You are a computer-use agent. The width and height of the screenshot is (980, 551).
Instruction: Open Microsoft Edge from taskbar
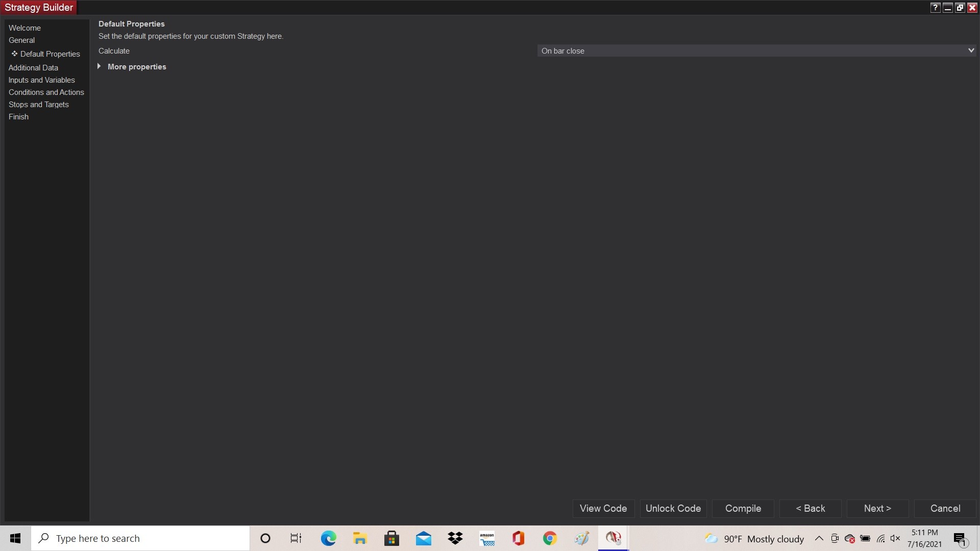pos(328,538)
